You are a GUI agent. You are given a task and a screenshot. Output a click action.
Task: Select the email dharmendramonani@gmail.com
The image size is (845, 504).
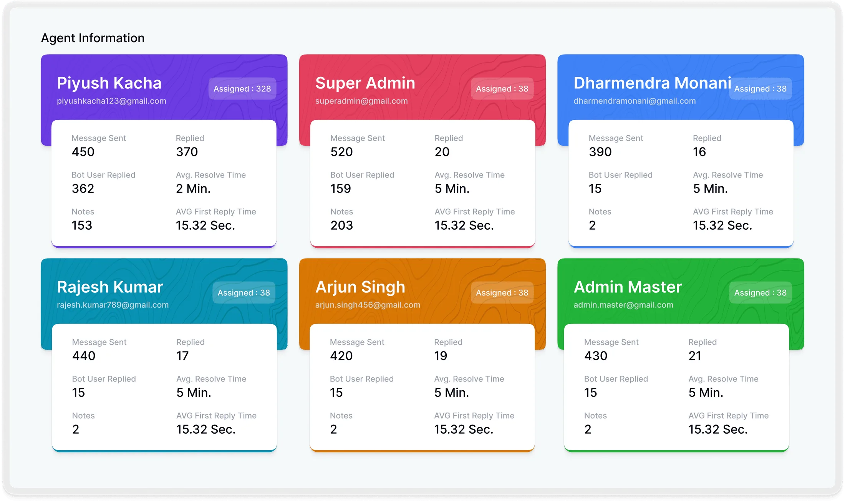point(635,101)
